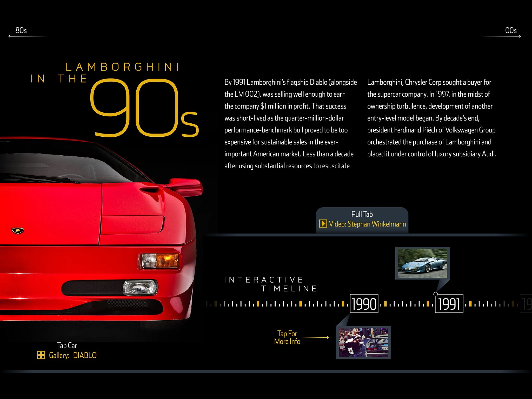532x399 pixels.
Task: Open the 00s decade section
Action: [511, 31]
